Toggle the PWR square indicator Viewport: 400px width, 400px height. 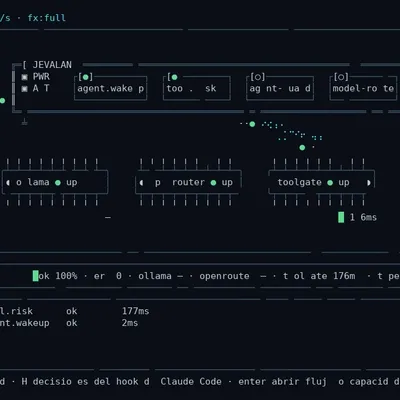click(25, 77)
